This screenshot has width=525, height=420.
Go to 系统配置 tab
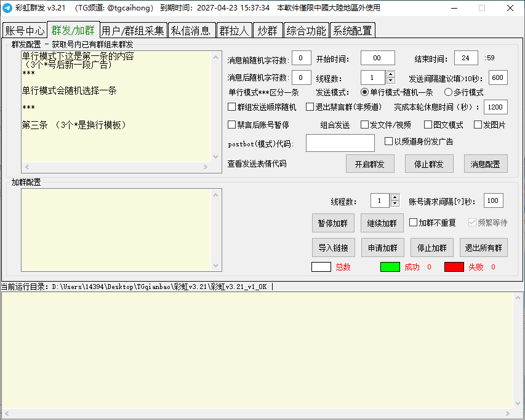[x=352, y=31]
